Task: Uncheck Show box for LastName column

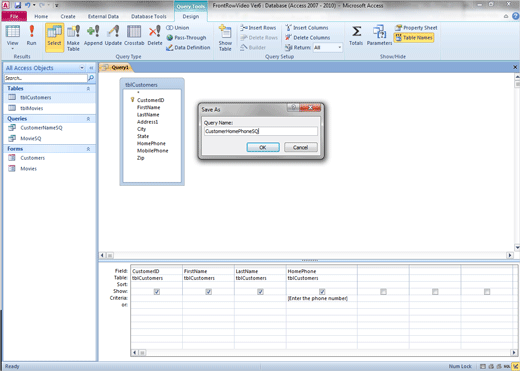Action: [260, 292]
